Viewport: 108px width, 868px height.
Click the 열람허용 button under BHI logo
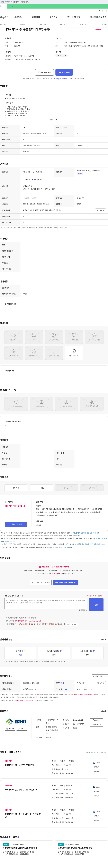coord(22,729)
